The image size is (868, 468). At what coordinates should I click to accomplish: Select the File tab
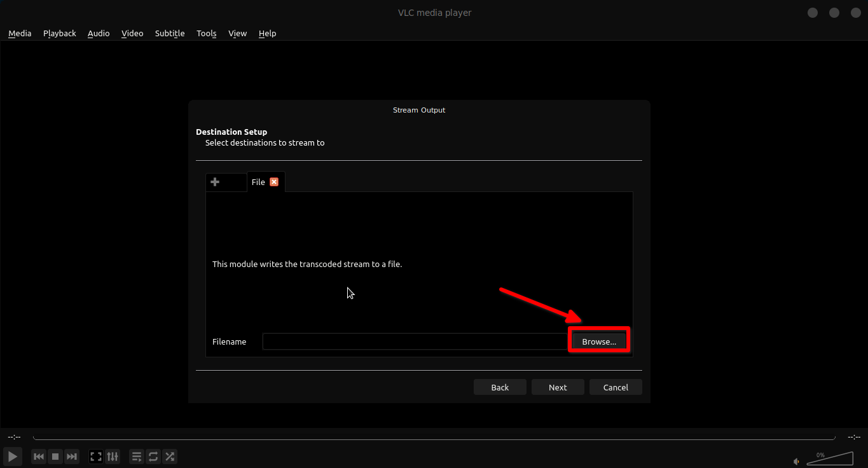[258, 182]
